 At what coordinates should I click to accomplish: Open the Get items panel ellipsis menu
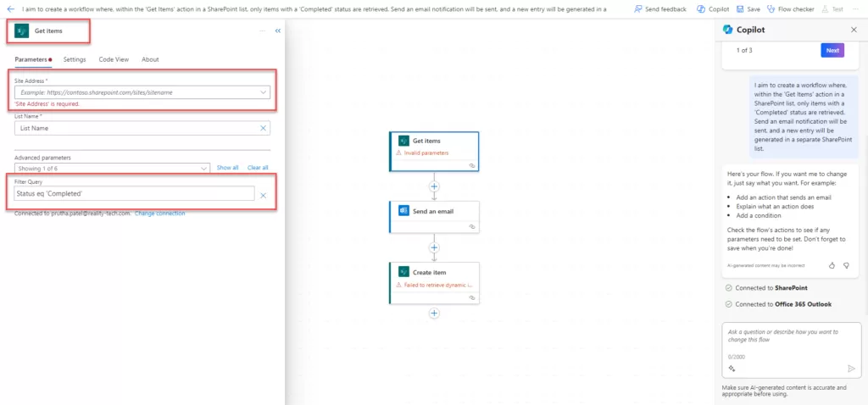pos(263,31)
